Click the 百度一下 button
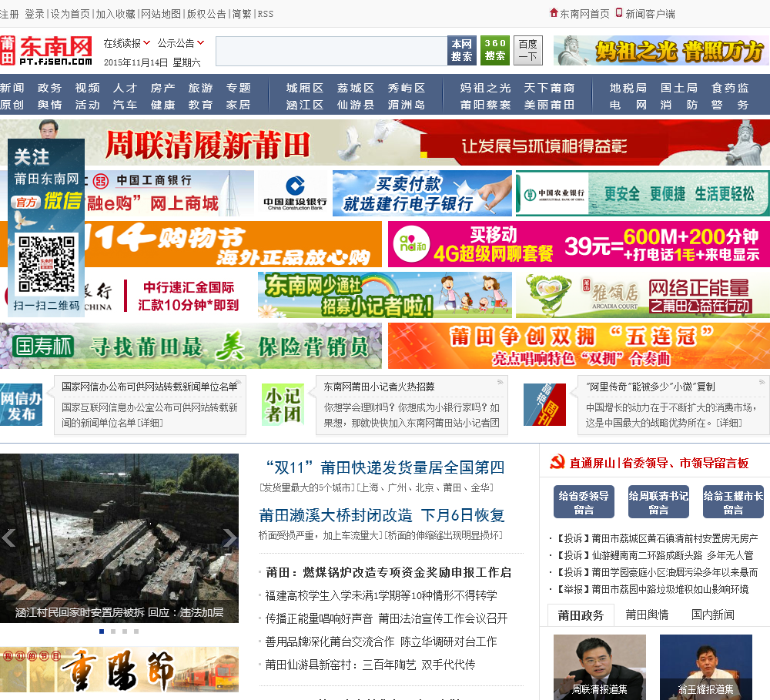Viewport: 770px width, 700px height. click(x=528, y=51)
